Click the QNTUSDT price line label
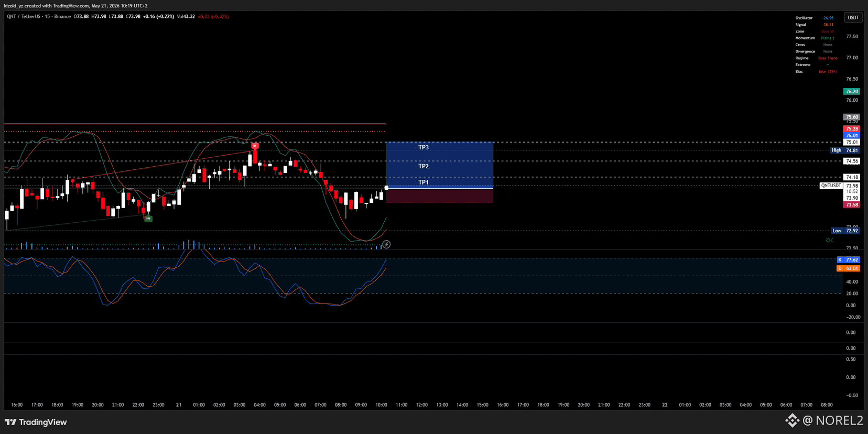868x434 pixels. (x=831, y=186)
